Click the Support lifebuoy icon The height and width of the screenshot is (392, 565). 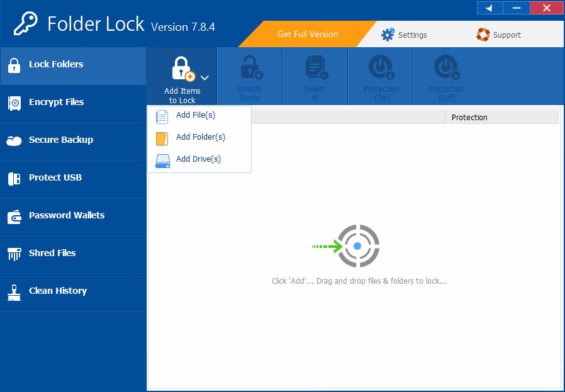pos(483,35)
